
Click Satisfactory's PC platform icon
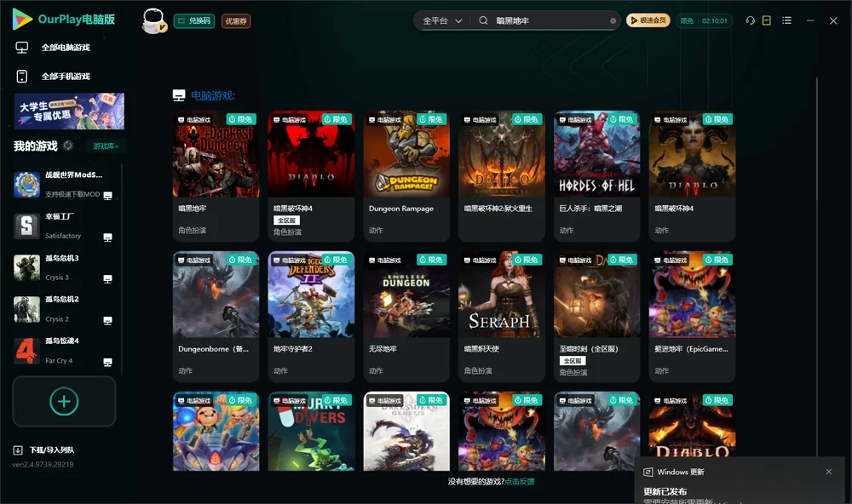pos(107,238)
